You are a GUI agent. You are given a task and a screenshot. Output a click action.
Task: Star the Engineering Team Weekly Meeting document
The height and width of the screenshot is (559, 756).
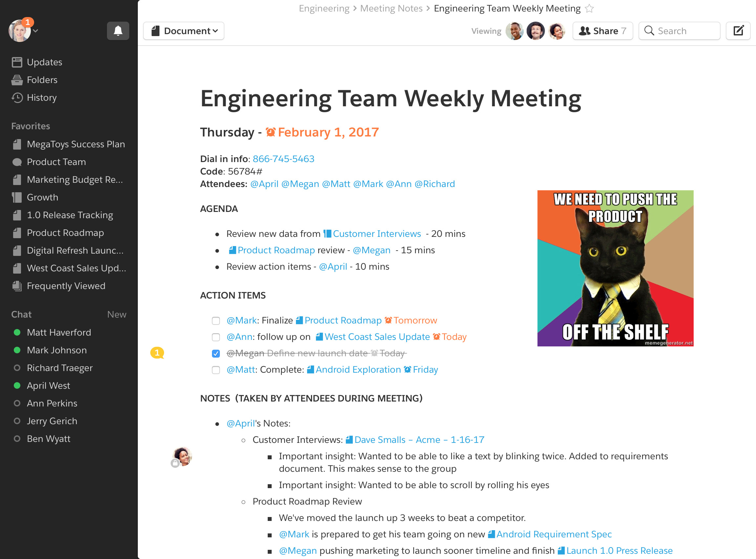point(589,9)
